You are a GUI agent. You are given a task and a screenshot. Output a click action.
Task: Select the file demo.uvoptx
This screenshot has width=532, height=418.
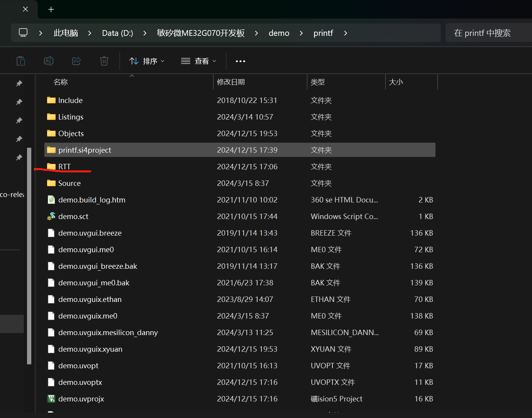click(x=80, y=382)
